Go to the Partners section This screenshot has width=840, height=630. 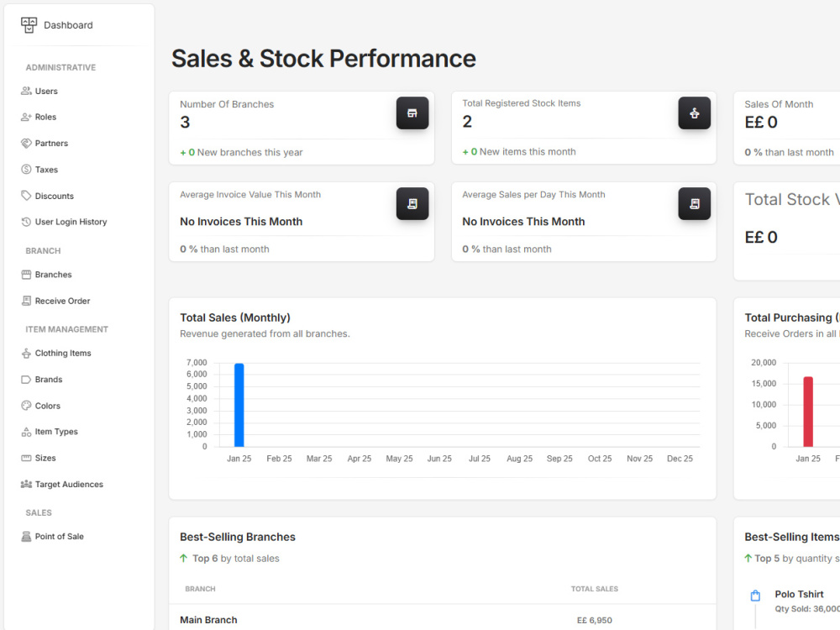[x=45, y=143]
